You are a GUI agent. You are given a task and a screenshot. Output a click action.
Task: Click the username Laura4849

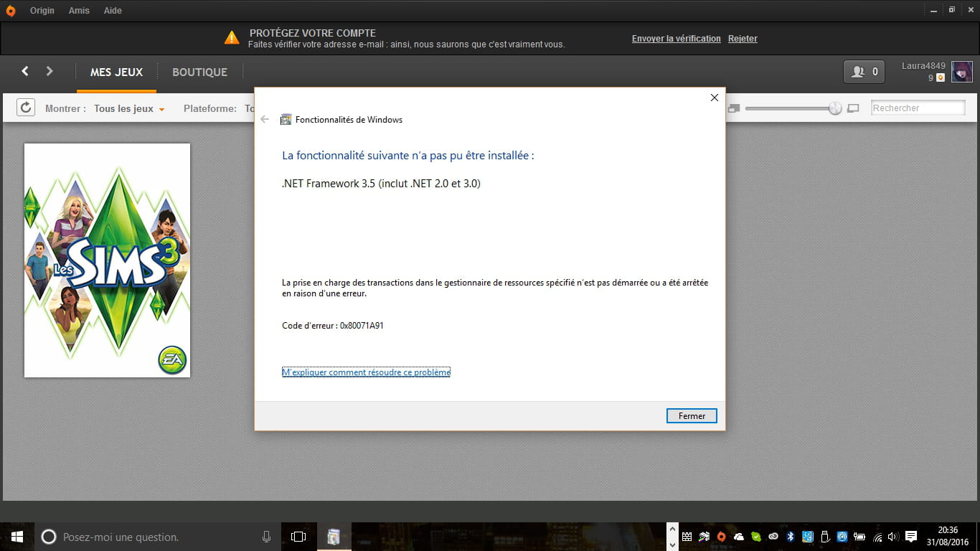(923, 66)
